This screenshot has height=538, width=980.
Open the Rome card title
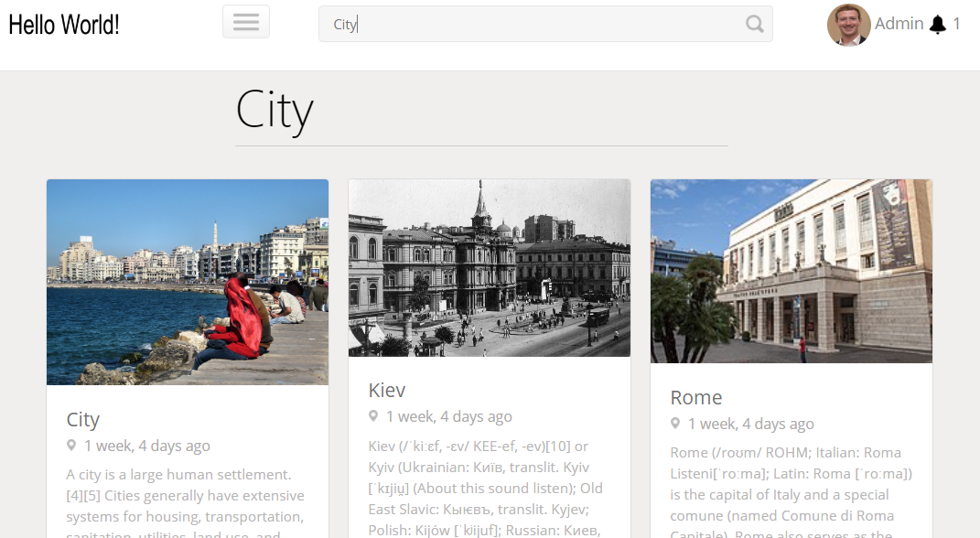coord(696,397)
